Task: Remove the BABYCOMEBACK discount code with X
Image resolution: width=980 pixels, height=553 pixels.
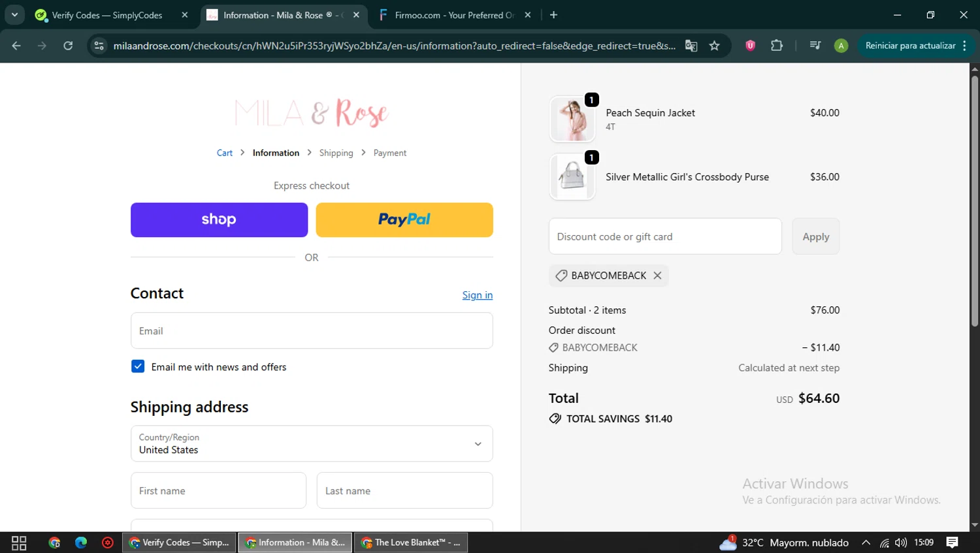Action: [x=657, y=276]
